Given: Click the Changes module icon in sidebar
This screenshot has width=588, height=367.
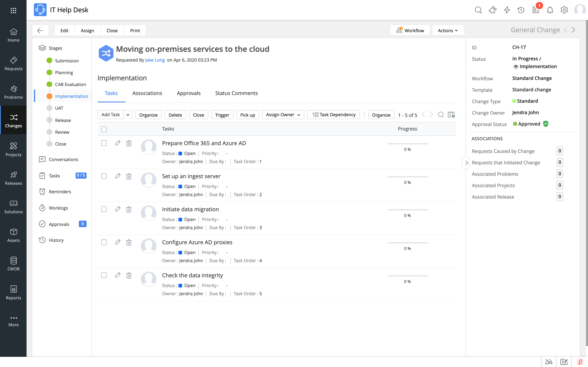Looking at the screenshot, I should (x=13, y=117).
